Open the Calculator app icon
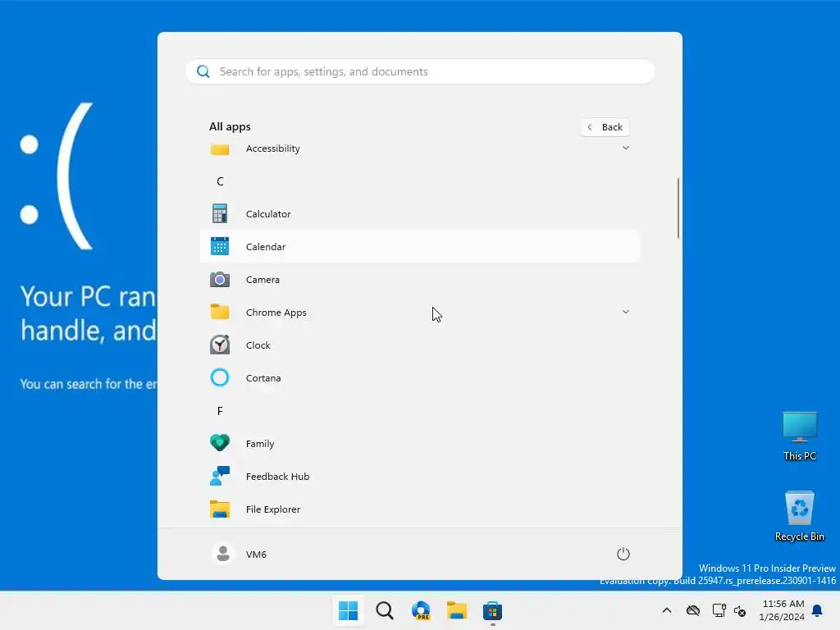 (x=220, y=214)
